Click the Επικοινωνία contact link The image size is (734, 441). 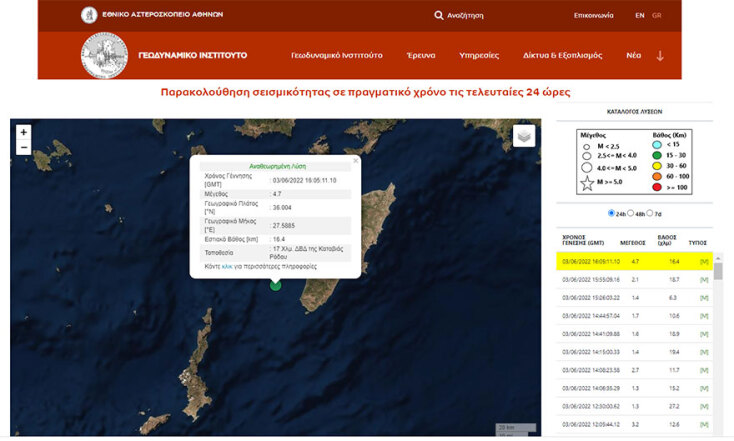[593, 16]
